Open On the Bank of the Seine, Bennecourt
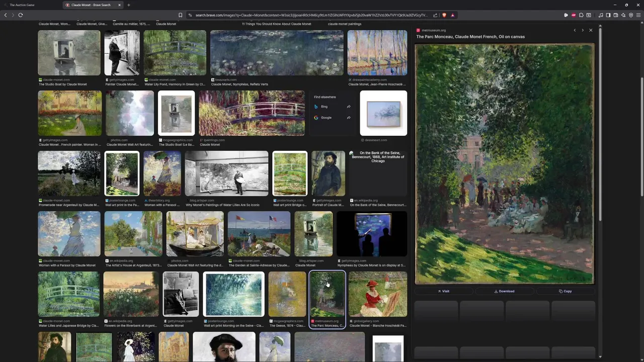 [x=378, y=173]
